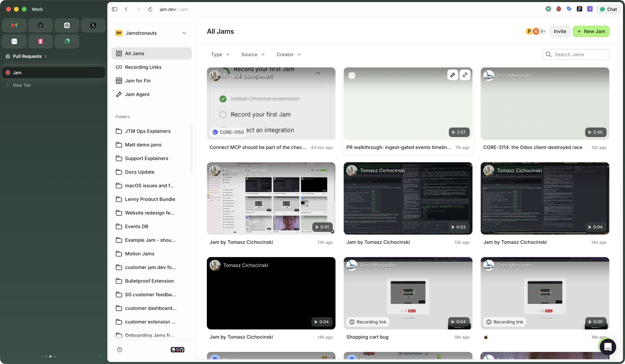Viewport: 625px width, 364px height.
Task: Go to Recording Links
Action: [x=151, y=67]
